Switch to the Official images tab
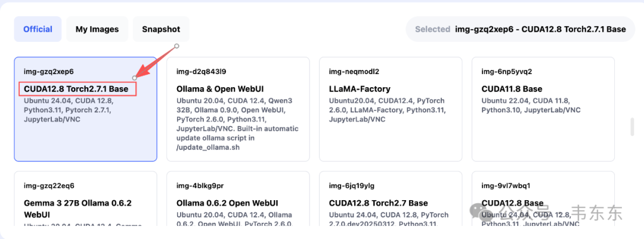The width and height of the screenshot is (644, 239). [38, 29]
